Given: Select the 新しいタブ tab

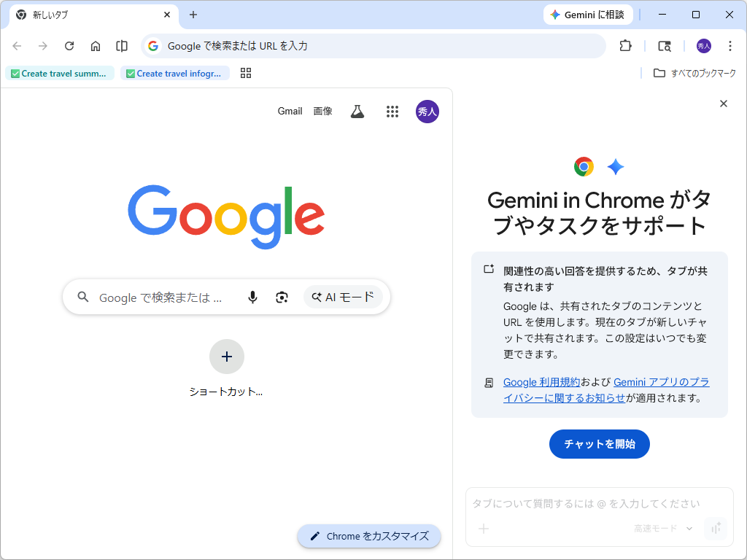Looking at the screenshot, I should 94,15.
